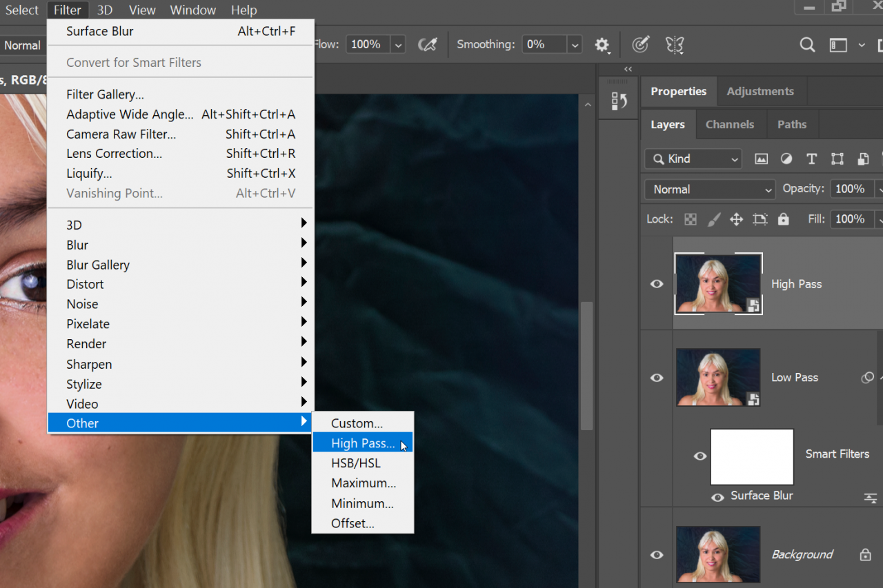
Task: Open the Flow percentage dropdown
Action: tap(398, 45)
